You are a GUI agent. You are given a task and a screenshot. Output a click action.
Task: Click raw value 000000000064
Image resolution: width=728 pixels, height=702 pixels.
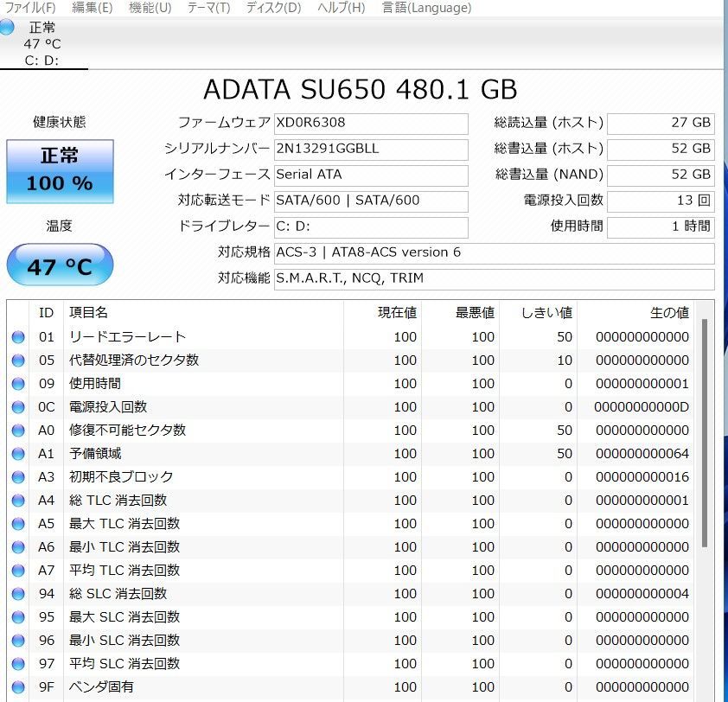tap(642, 454)
